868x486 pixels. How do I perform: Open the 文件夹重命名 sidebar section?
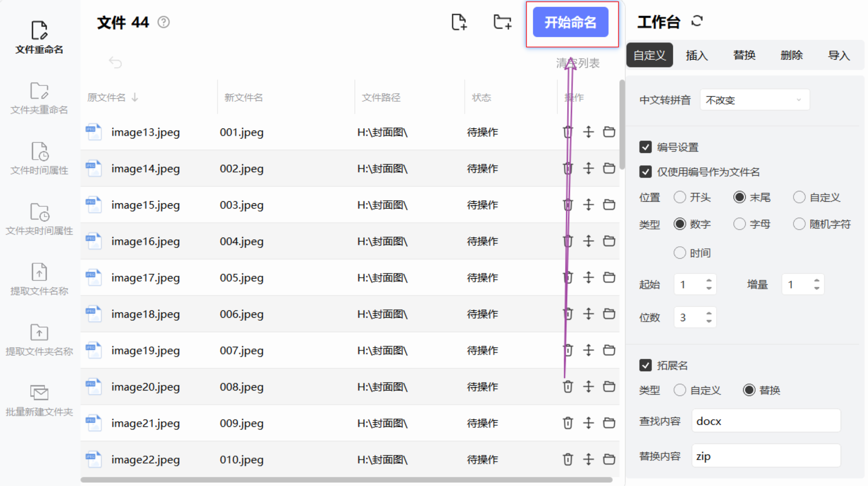point(39,98)
